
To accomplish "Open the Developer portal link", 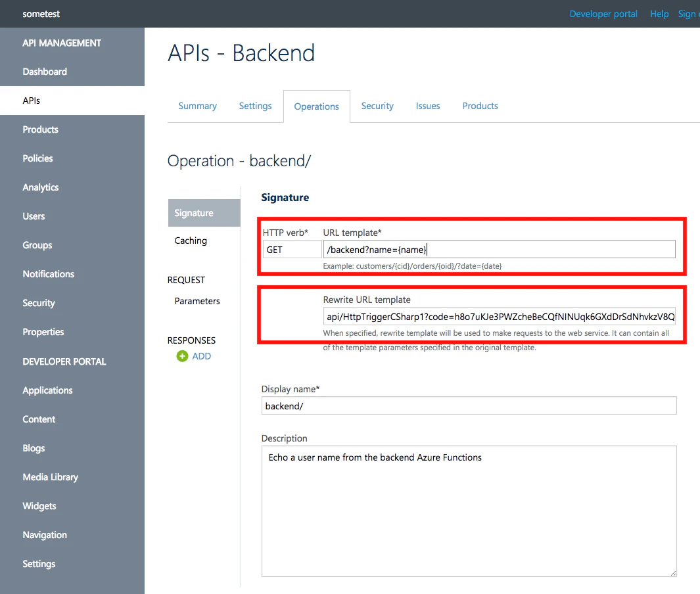I will (x=603, y=14).
